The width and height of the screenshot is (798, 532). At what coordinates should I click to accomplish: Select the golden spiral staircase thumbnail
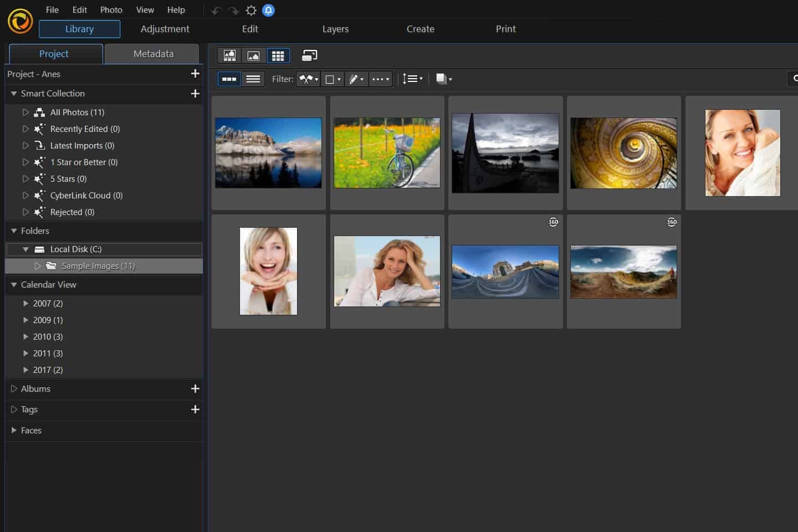tap(623, 153)
